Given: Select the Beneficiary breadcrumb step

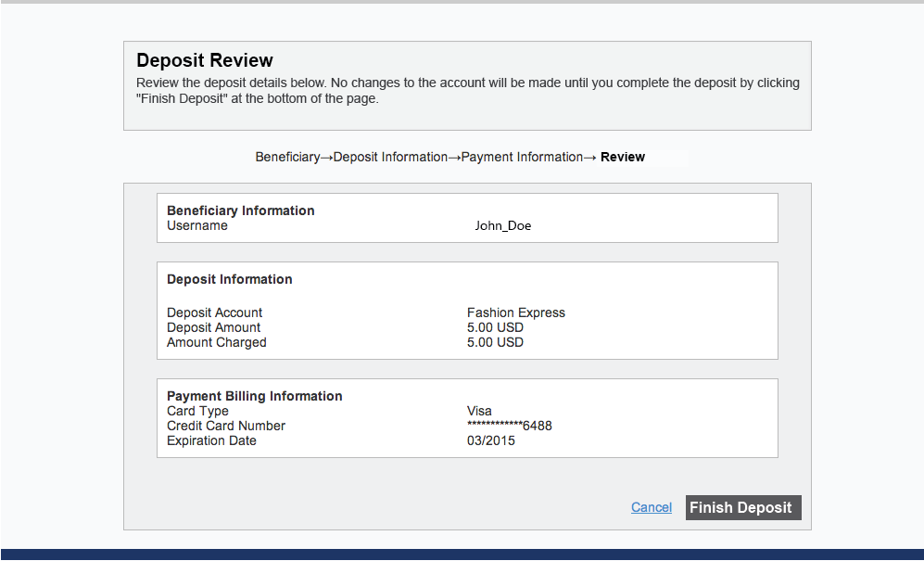Looking at the screenshot, I should pos(287,157).
